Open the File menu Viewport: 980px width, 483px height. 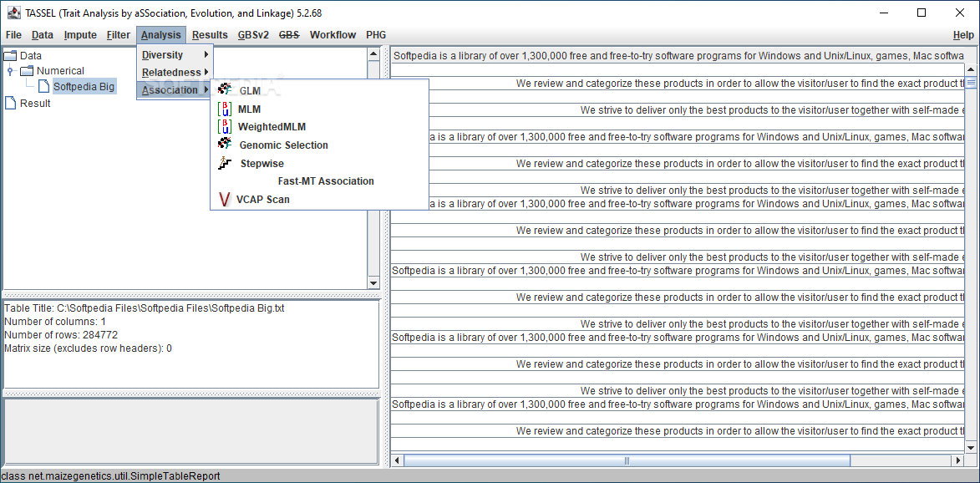[13, 35]
